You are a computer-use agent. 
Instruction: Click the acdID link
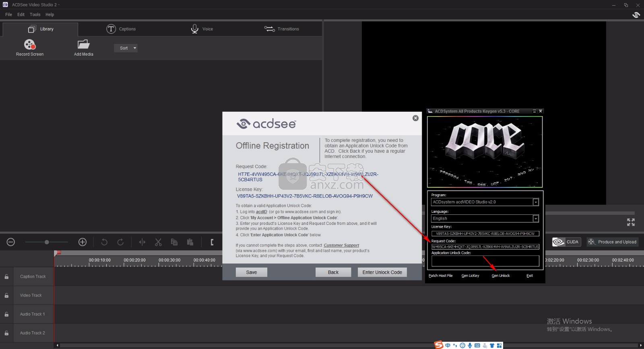(x=262, y=212)
